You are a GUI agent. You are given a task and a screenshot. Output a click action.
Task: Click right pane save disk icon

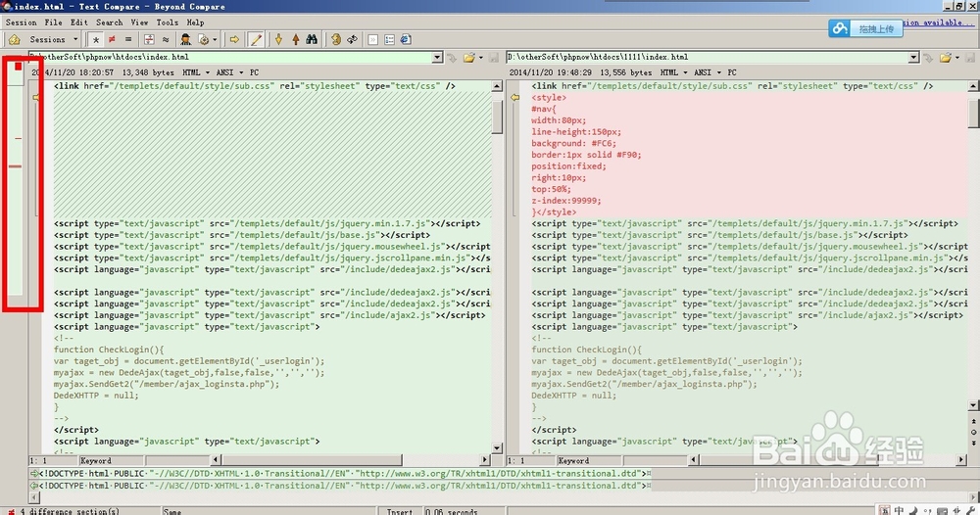970,58
